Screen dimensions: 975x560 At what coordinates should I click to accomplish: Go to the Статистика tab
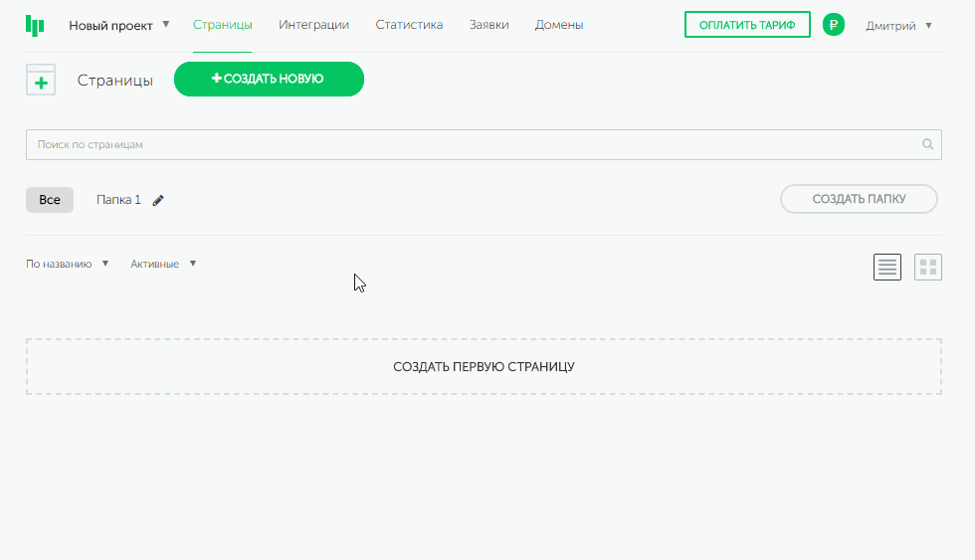click(409, 25)
